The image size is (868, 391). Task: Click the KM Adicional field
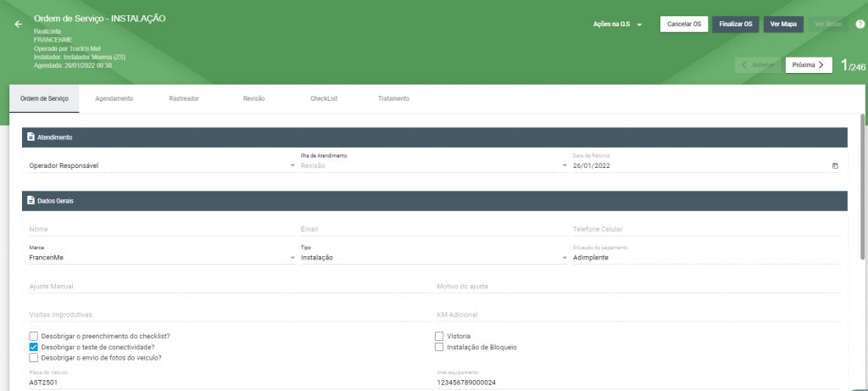[638, 315]
